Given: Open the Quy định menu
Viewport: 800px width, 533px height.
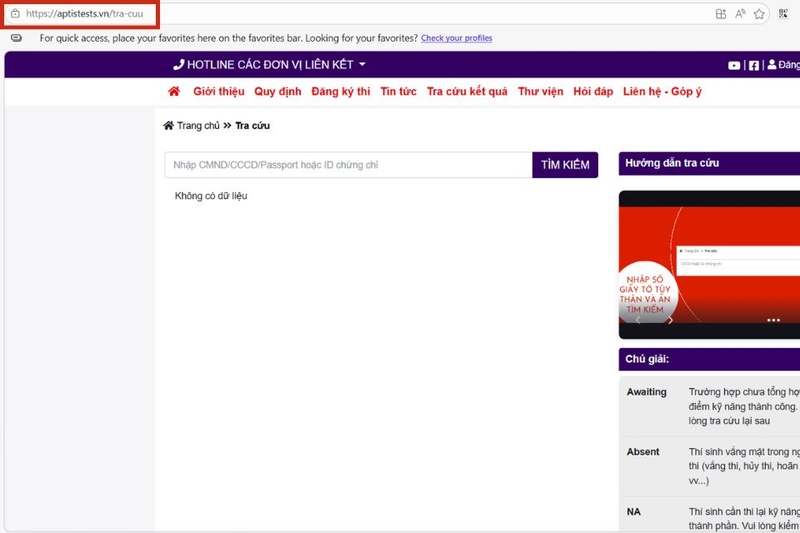Looking at the screenshot, I should click(x=278, y=91).
